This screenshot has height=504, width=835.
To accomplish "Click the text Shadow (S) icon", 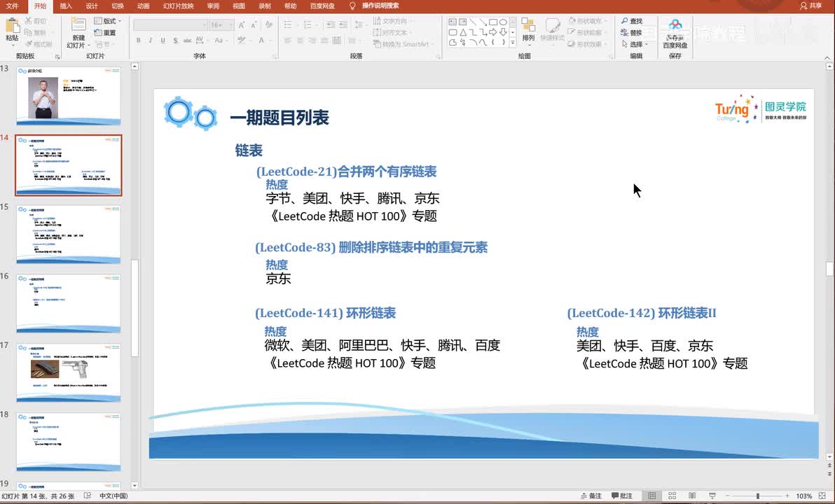I will pos(175,41).
